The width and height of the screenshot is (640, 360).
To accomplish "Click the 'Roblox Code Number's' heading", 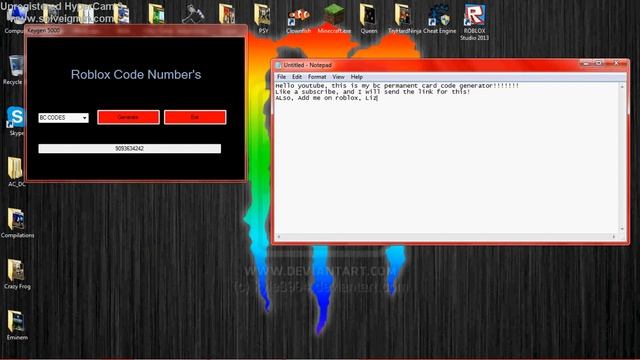I will coord(136,75).
